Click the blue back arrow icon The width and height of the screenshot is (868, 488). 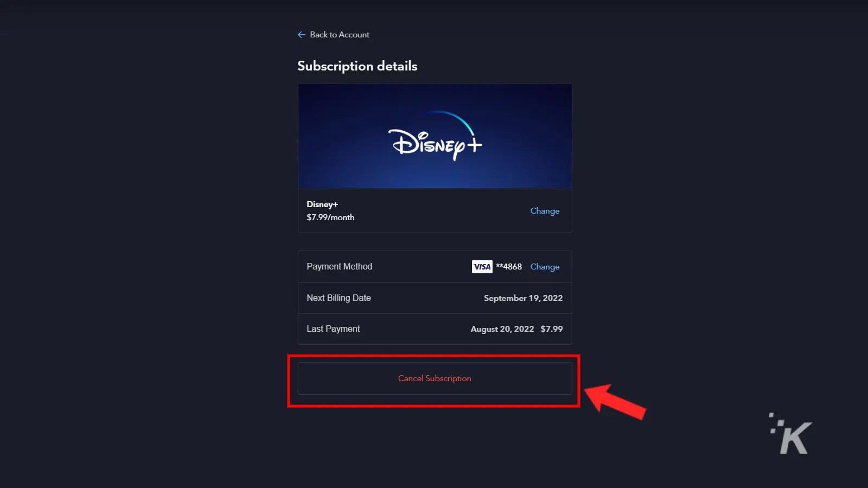click(302, 34)
